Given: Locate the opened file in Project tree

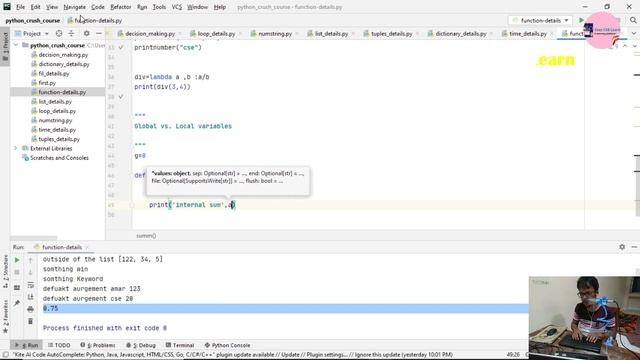Looking at the screenshot, I should [59, 33].
